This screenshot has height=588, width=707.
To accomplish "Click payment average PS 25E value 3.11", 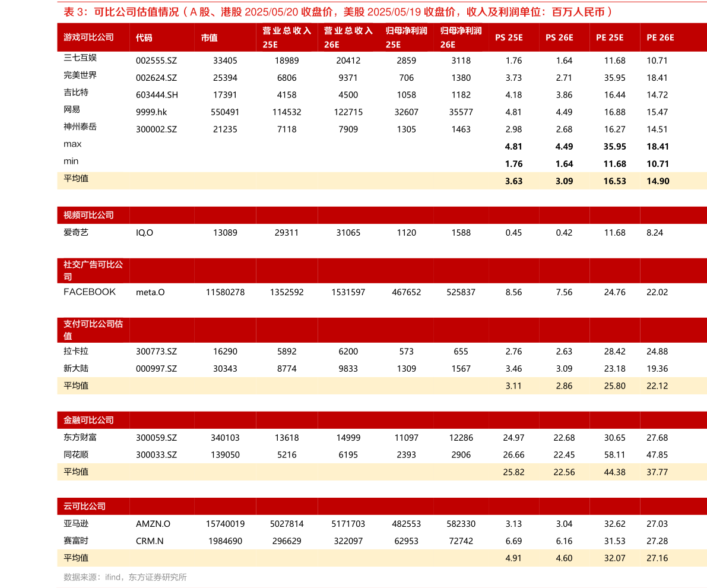I will (513, 386).
